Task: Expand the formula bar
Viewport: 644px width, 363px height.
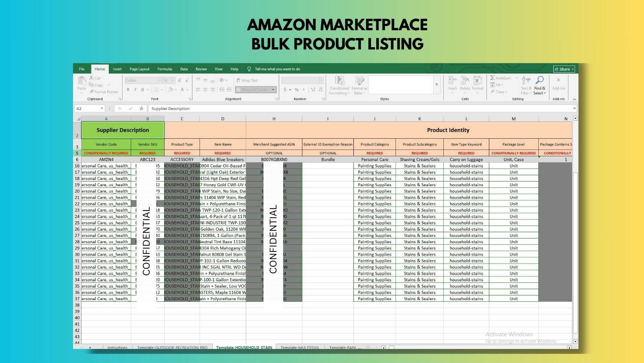Action: pyautogui.click(x=574, y=108)
